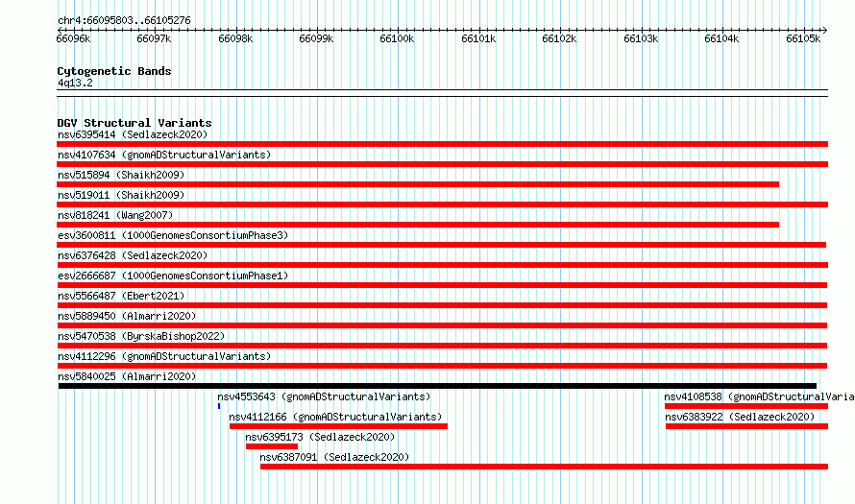Select esv3600811 1000GenomesConsortiumPhase3 label
Viewport: 855px width, 504px height.
(x=173, y=235)
